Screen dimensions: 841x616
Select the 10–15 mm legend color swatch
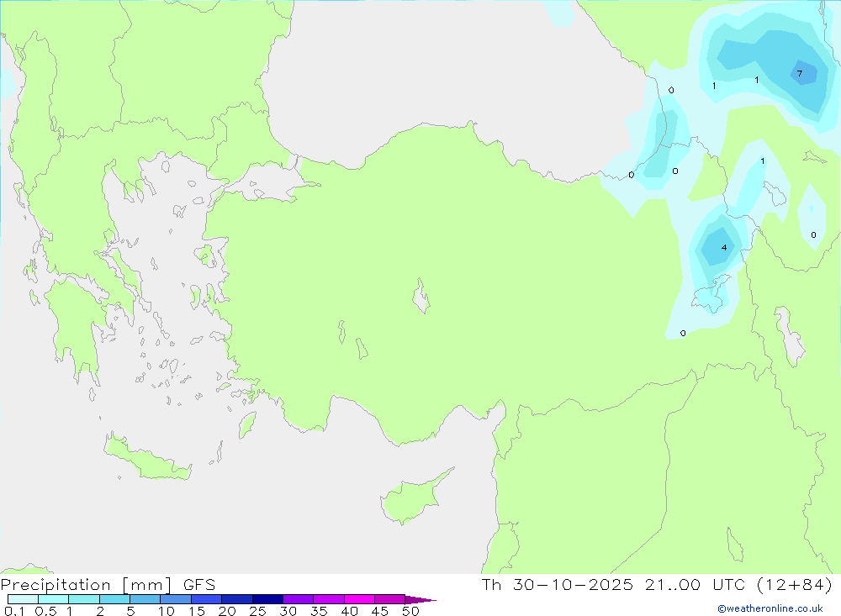pyautogui.click(x=176, y=599)
